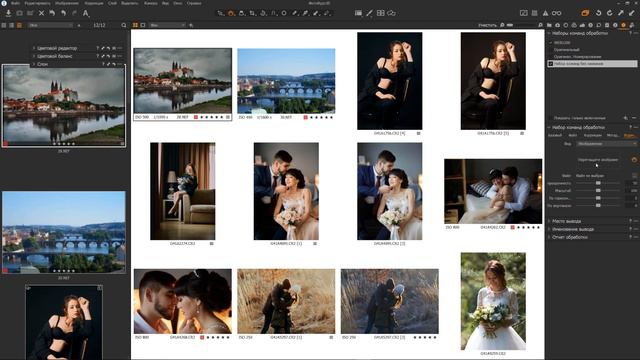Click the speech bubble annotations icon

tap(391, 13)
